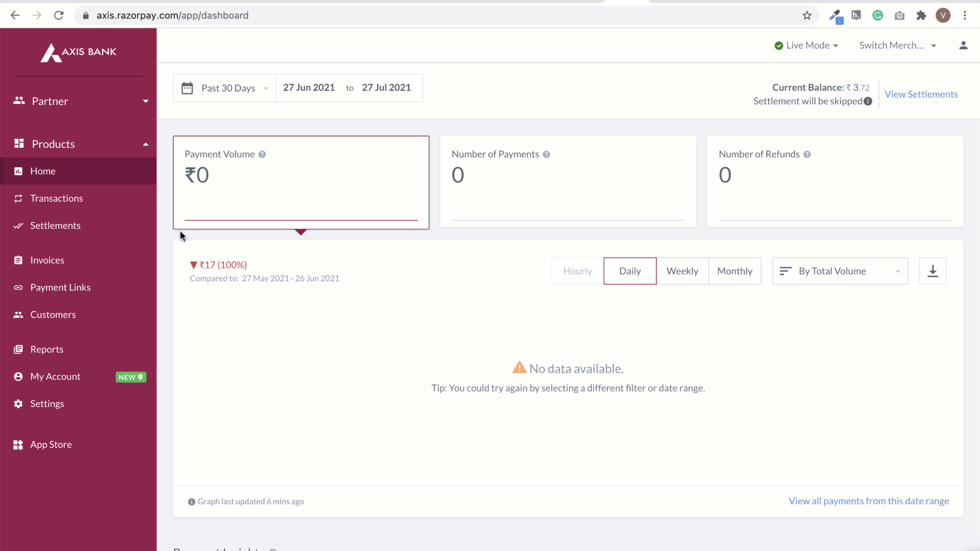Click the View Settlements link

921,94
